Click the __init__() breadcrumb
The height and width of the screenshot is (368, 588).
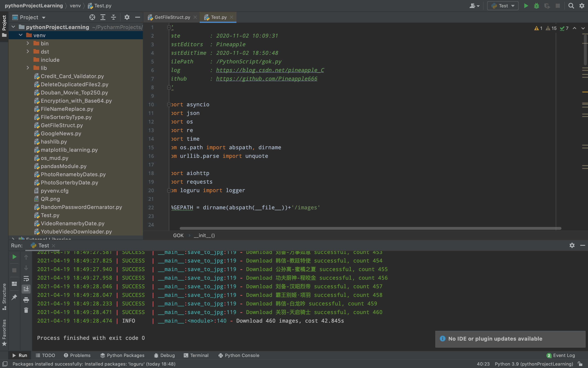coord(204,235)
